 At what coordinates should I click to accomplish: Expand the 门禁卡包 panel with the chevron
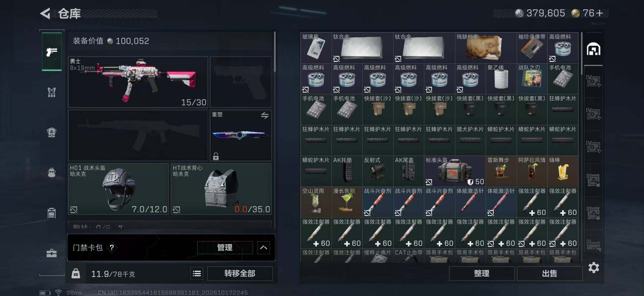point(263,248)
